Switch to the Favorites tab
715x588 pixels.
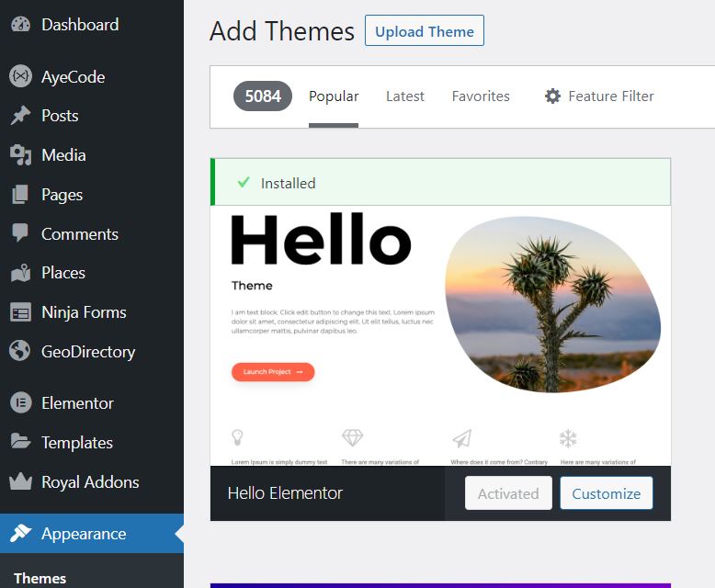(481, 96)
